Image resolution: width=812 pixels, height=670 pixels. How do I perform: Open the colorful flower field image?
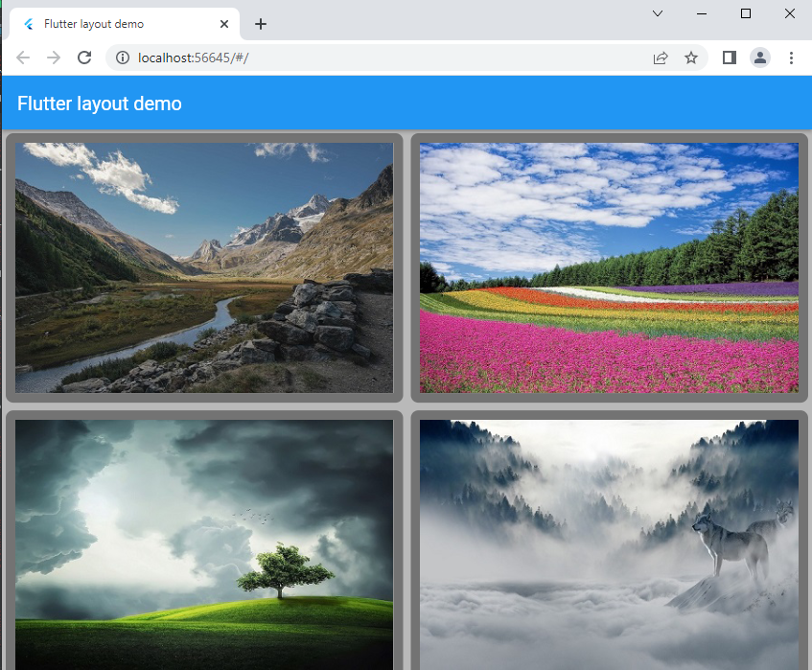click(609, 267)
